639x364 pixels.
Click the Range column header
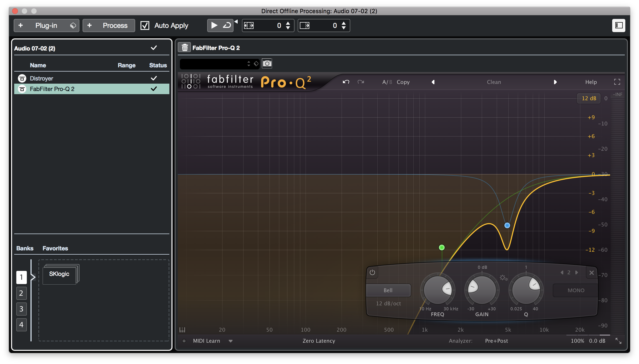click(126, 65)
